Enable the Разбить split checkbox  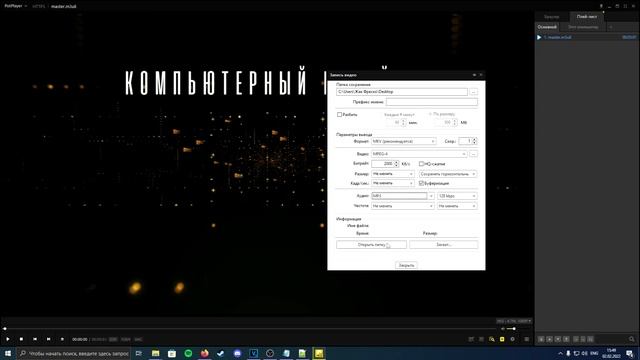[x=339, y=115]
